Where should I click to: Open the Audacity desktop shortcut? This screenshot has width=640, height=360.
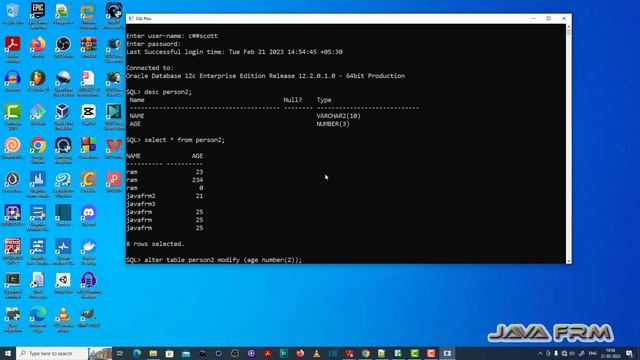point(12,80)
